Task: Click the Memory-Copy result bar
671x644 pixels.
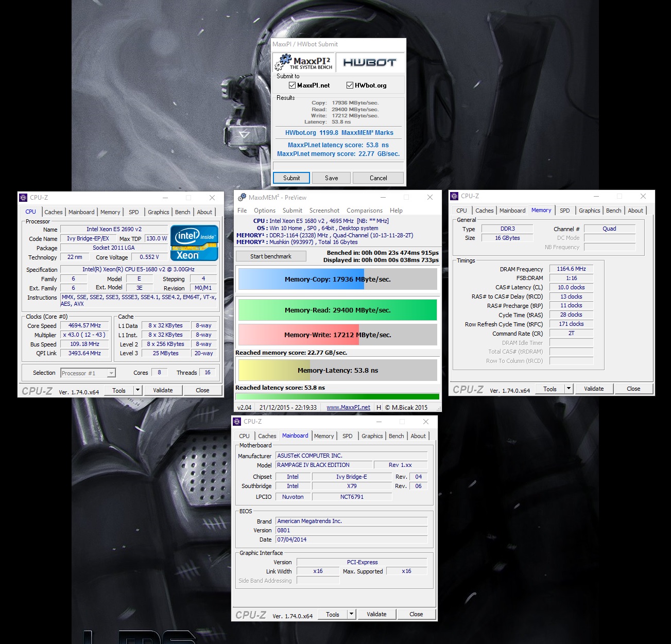Action: coord(338,279)
